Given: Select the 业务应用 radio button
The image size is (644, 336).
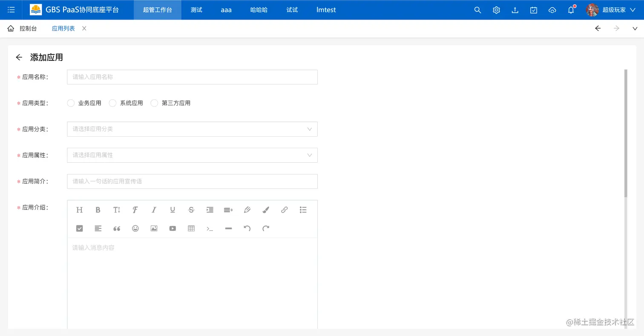Looking at the screenshot, I should [71, 103].
